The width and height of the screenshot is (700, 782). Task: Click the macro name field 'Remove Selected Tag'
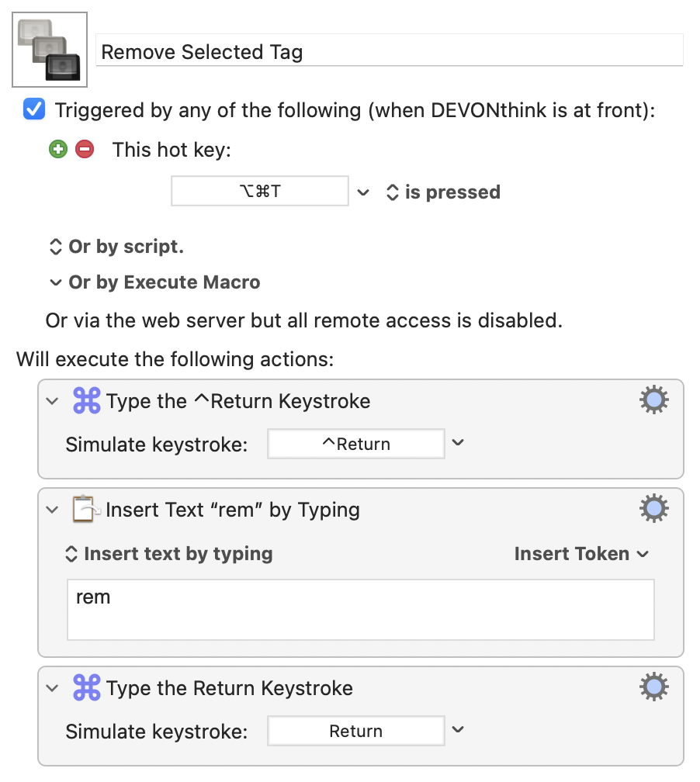pyautogui.click(x=388, y=52)
